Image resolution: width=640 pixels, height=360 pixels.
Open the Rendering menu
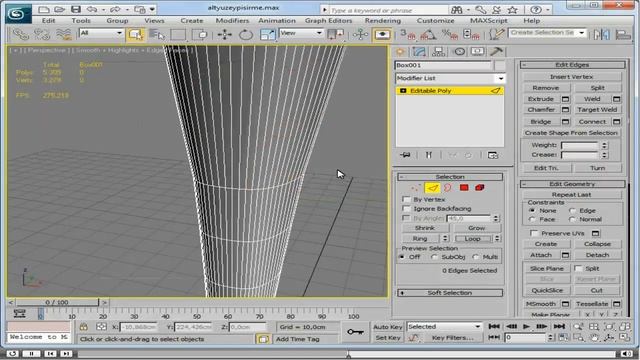[x=383, y=20]
